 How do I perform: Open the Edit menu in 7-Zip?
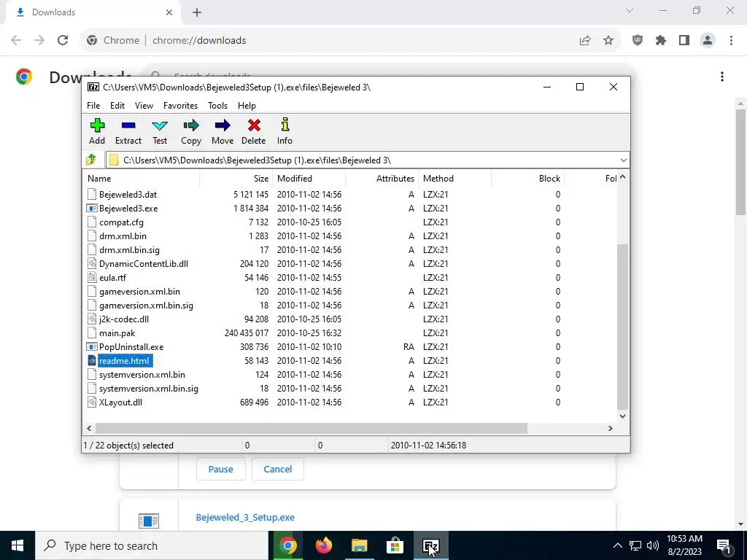pos(117,106)
